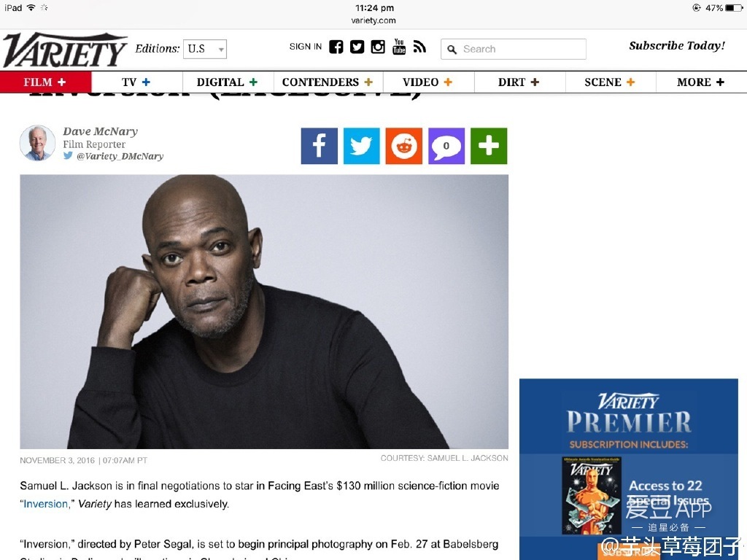
Task: Open Variety's Instagram icon in header
Action: pyautogui.click(x=378, y=47)
